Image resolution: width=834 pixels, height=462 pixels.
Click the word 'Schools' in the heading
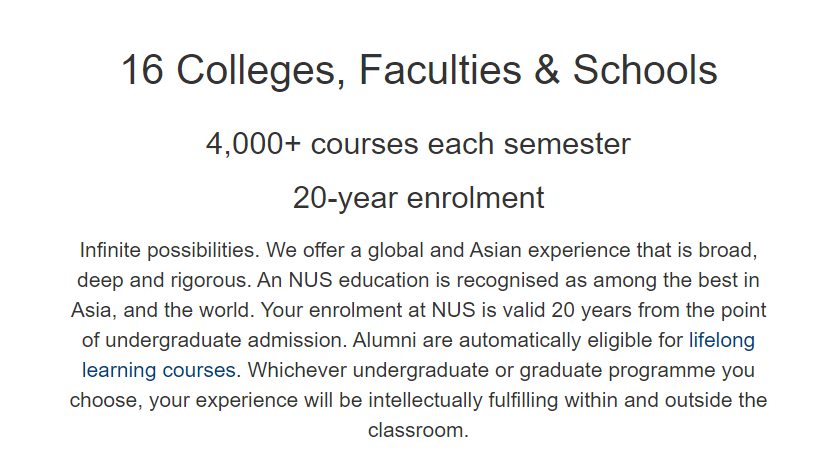click(x=645, y=70)
